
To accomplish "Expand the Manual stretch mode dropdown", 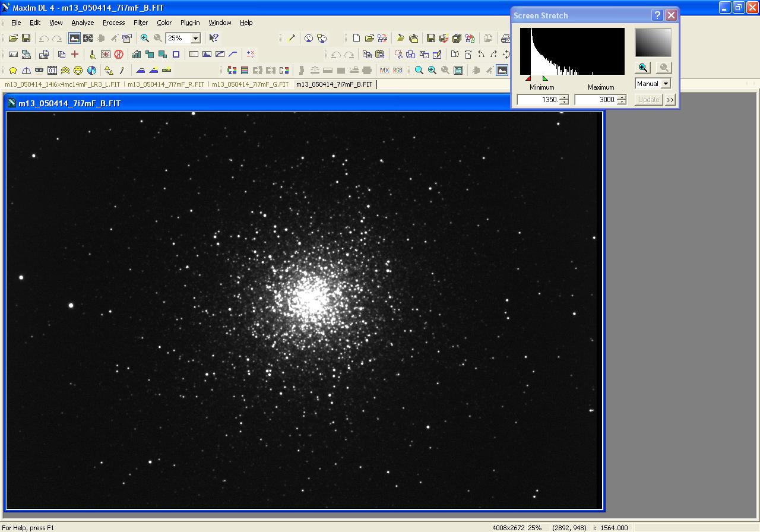I will pyautogui.click(x=666, y=84).
